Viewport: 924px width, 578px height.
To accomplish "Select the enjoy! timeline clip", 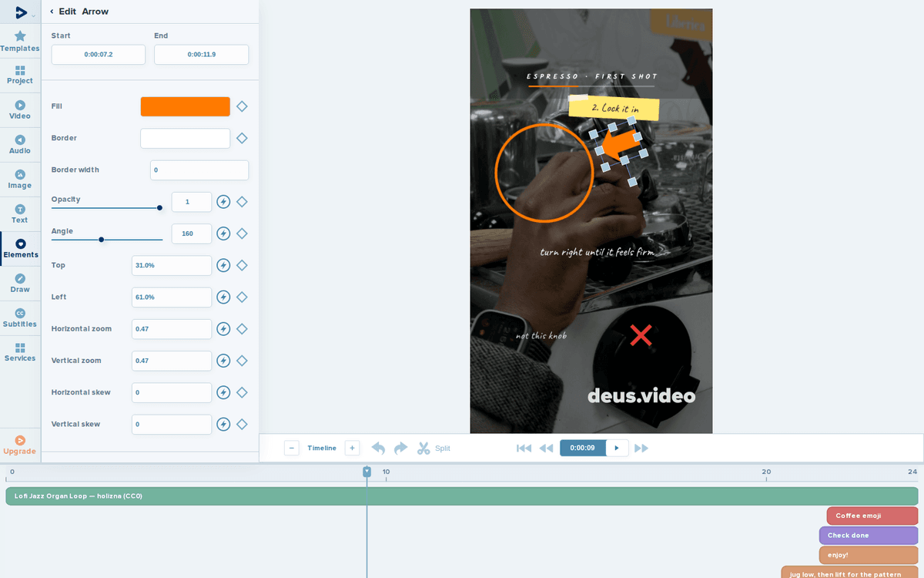I will click(x=869, y=555).
